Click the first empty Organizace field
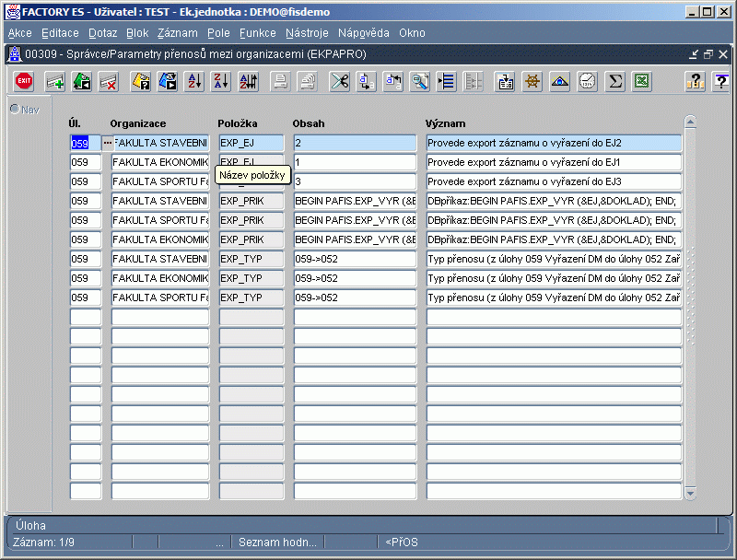Viewport: 737px width, 560px height. pyautogui.click(x=160, y=317)
